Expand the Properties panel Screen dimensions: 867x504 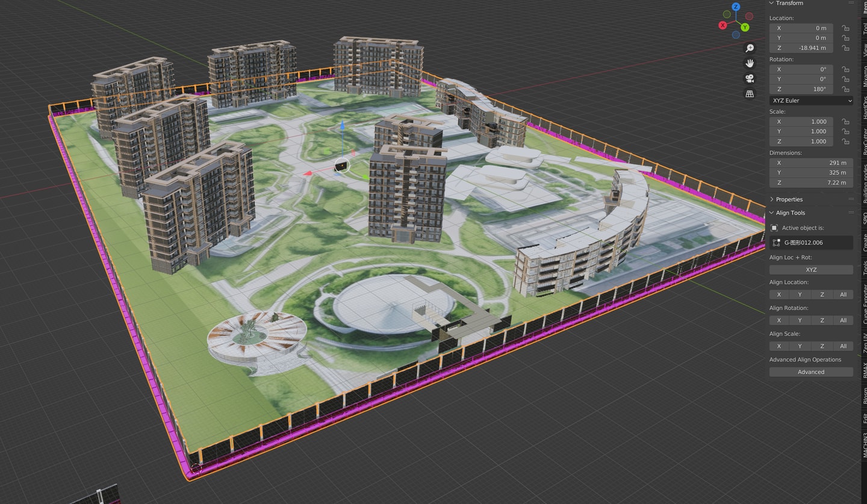(772, 199)
